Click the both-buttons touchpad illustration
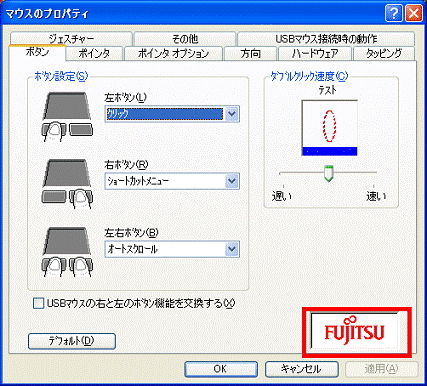The height and width of the screenshot is (386, 427). pyautogui.click(x=67, y=252)
